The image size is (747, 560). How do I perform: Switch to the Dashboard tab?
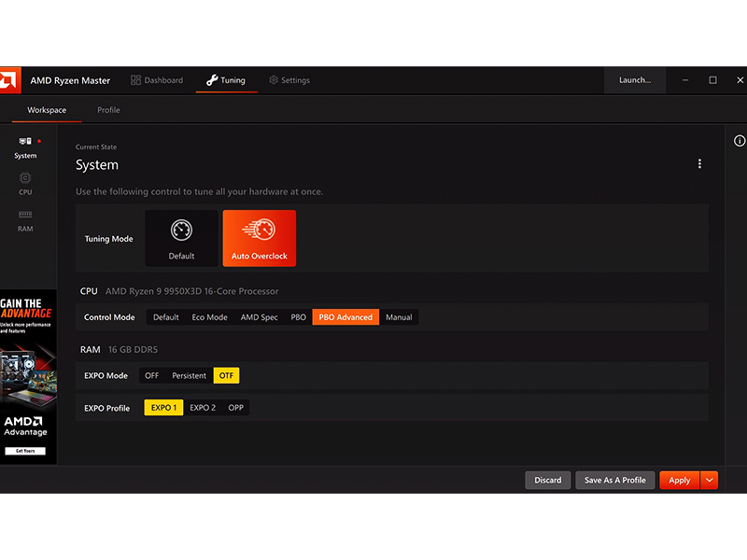(x=157, y=80)
